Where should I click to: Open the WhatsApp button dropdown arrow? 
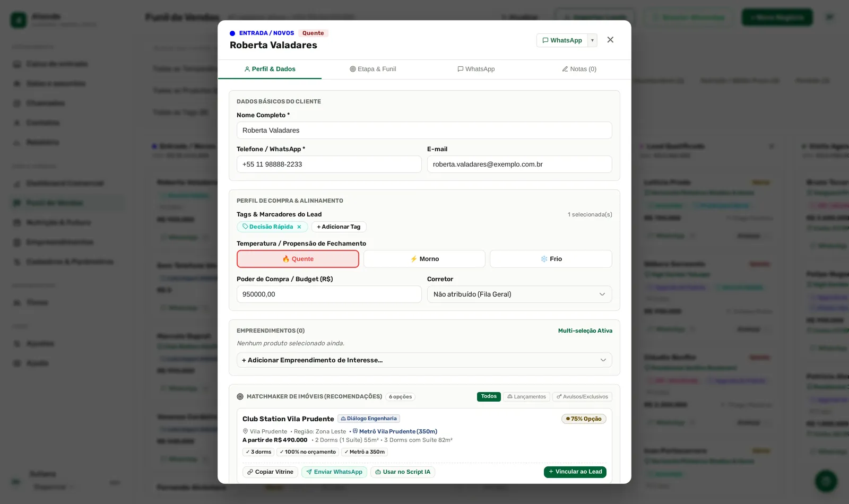(592, 40)
